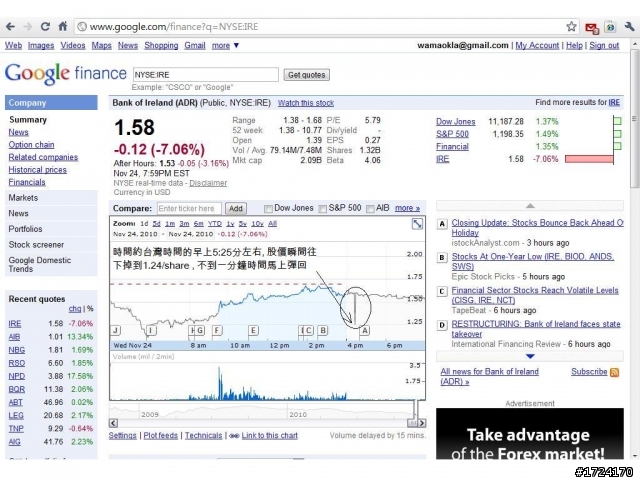The width and height of the screenshot is (640, 480).
Task: Open AIG in recent quotes
Action: click(x=15, y=442)
